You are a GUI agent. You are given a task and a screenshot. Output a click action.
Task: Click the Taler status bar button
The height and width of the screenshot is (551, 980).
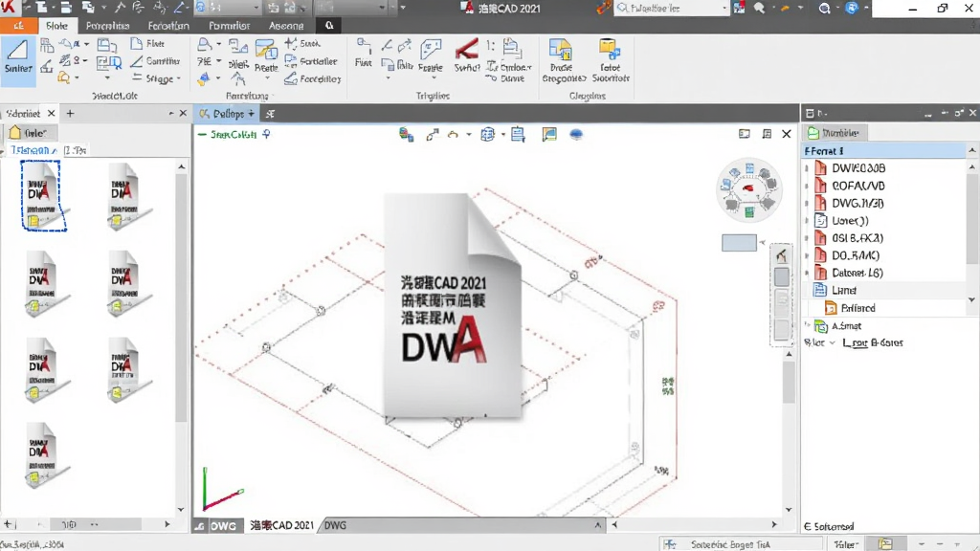tap(846, 544)
